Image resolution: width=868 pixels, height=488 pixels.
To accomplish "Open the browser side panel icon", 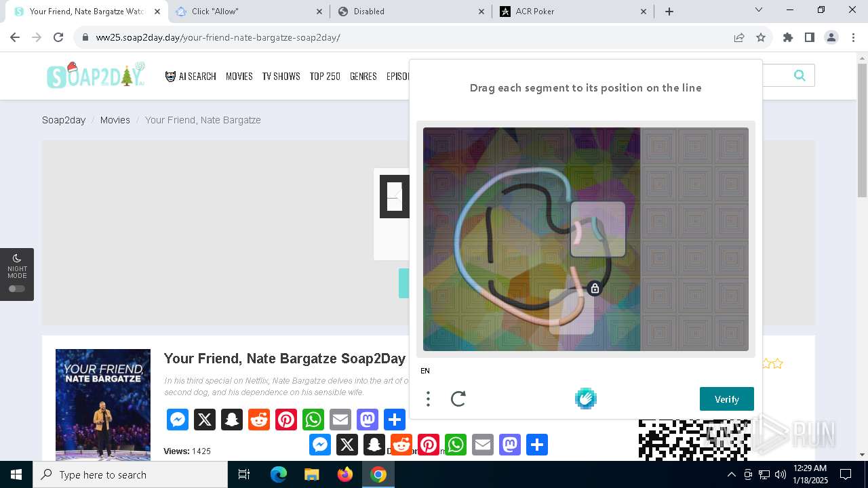I will pos(809,37).
